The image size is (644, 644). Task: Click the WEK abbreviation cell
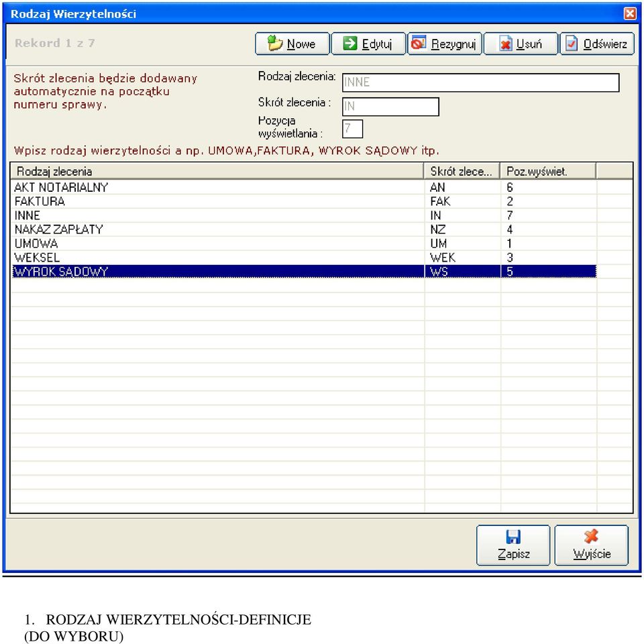[x=462, y=258]
